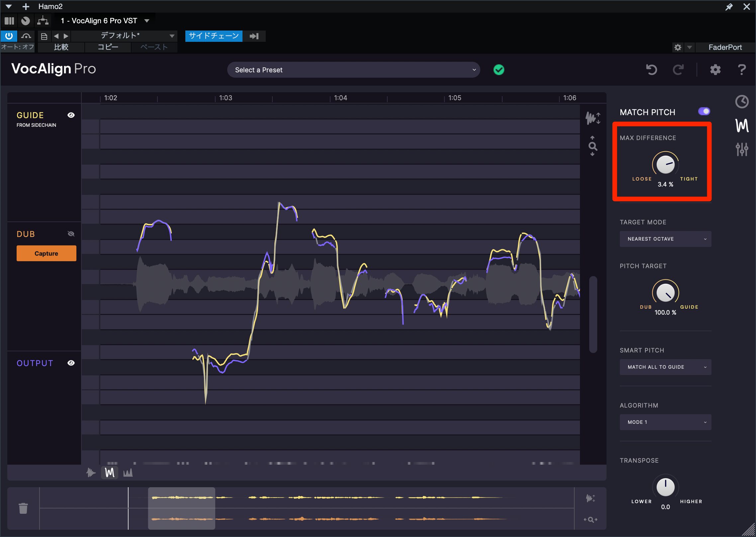Click the 100.0 % Pitch Target value
This screenshot has width=756, height=537.
(x=665, y=312)
